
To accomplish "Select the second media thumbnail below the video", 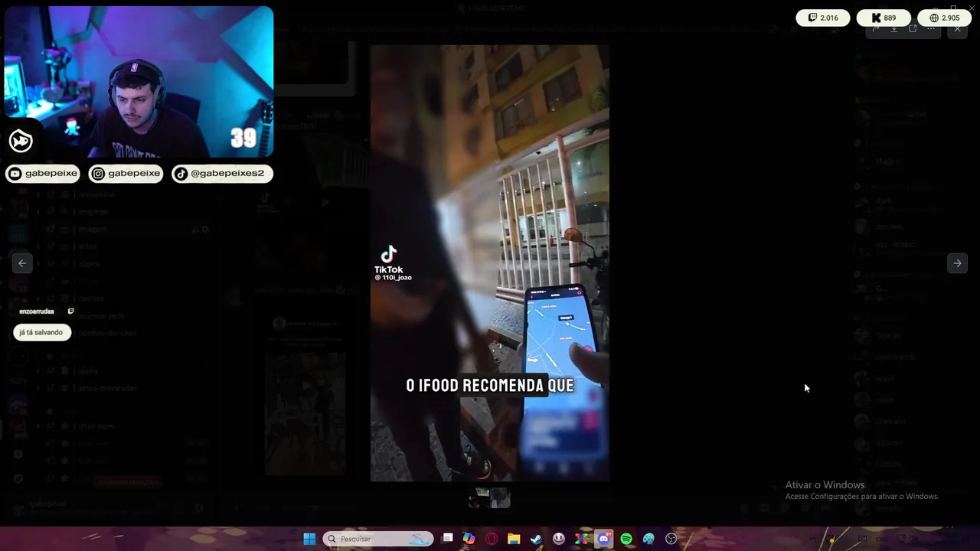I will pyautogui.click(x=500, y=498).
